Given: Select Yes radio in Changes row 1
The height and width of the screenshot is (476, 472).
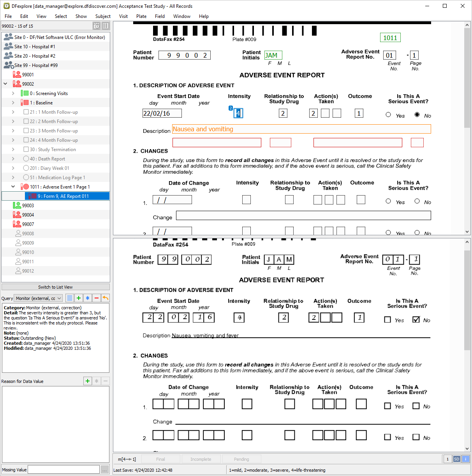Looking at the screenshot, I should coord(388,201).
